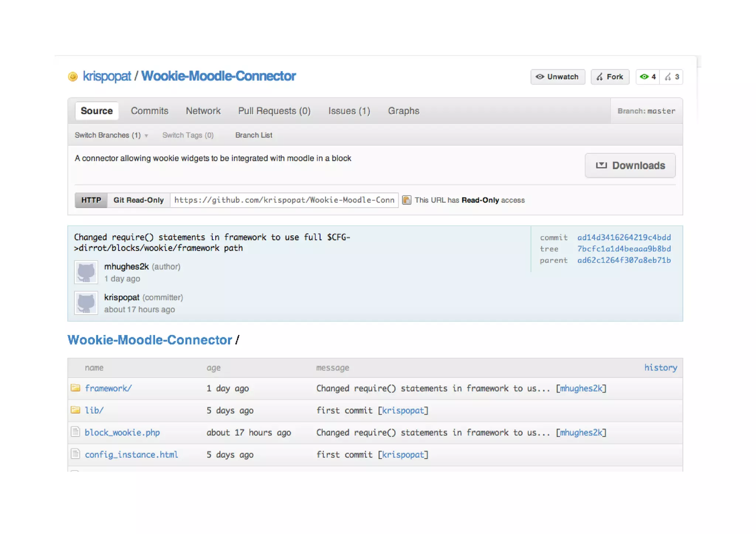The width and height of the screenshot is (756, 534).
Task: Click the smiley icon beside krispopat
Action: pyautogui.click(x=73, y=76)
